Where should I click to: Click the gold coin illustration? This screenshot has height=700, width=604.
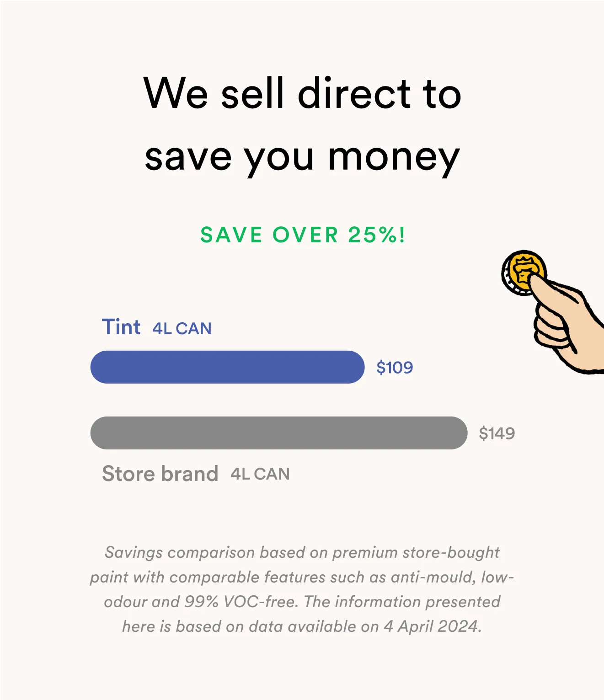[524, 273]
